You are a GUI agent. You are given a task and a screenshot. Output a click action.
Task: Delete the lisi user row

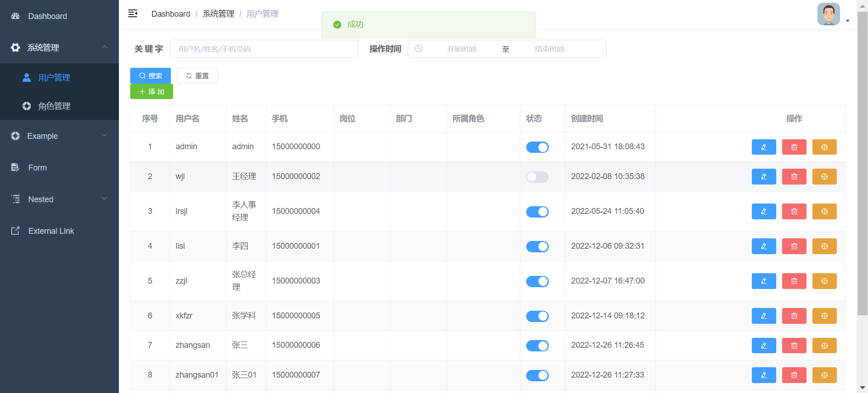(794, 246)
